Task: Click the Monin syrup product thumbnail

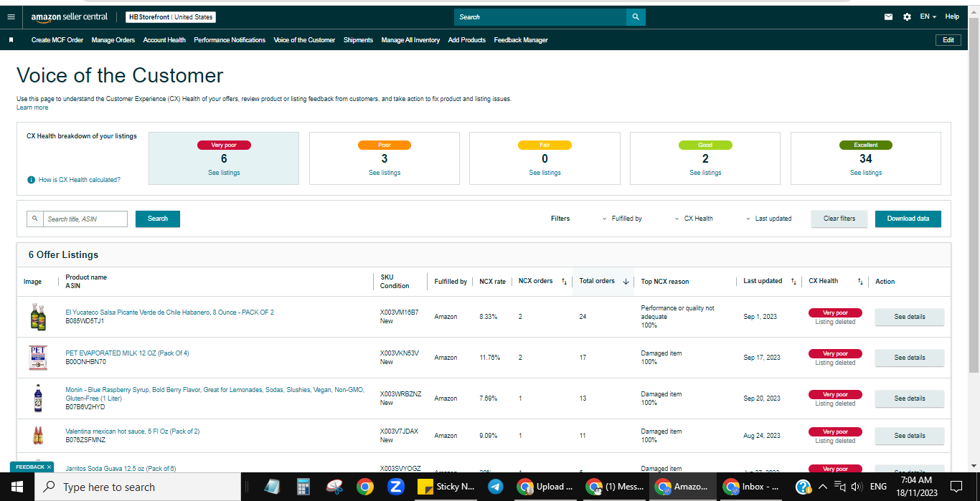Action: pyautogui.click(x=38, y=399)
